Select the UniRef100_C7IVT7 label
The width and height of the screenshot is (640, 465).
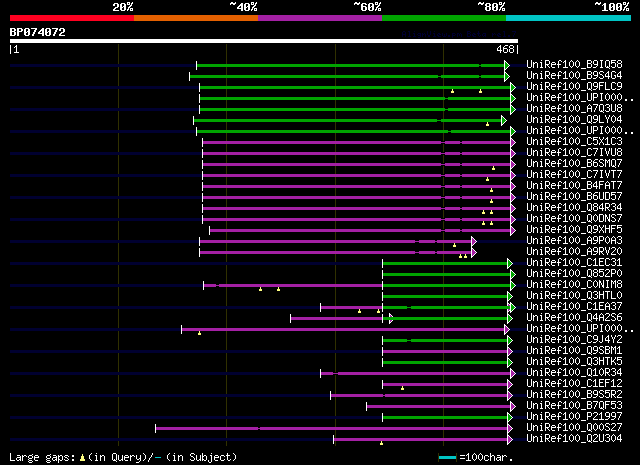(x=574, y=175)
